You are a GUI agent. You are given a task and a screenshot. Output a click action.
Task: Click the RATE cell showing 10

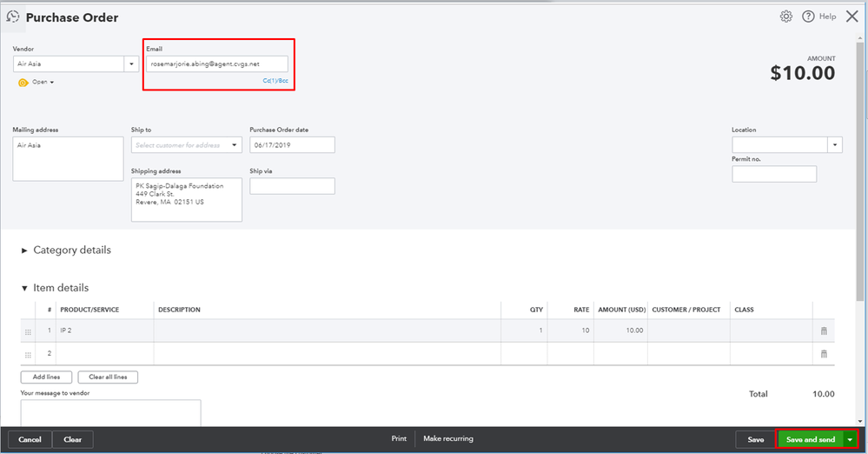point(571,330)
